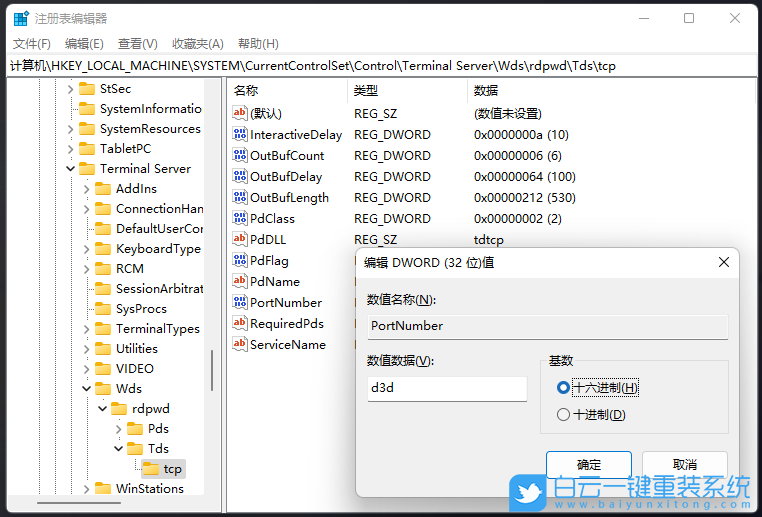The image size is (762, 517).
Task: Select the RequiredPds string value icon
Action: 240,323
